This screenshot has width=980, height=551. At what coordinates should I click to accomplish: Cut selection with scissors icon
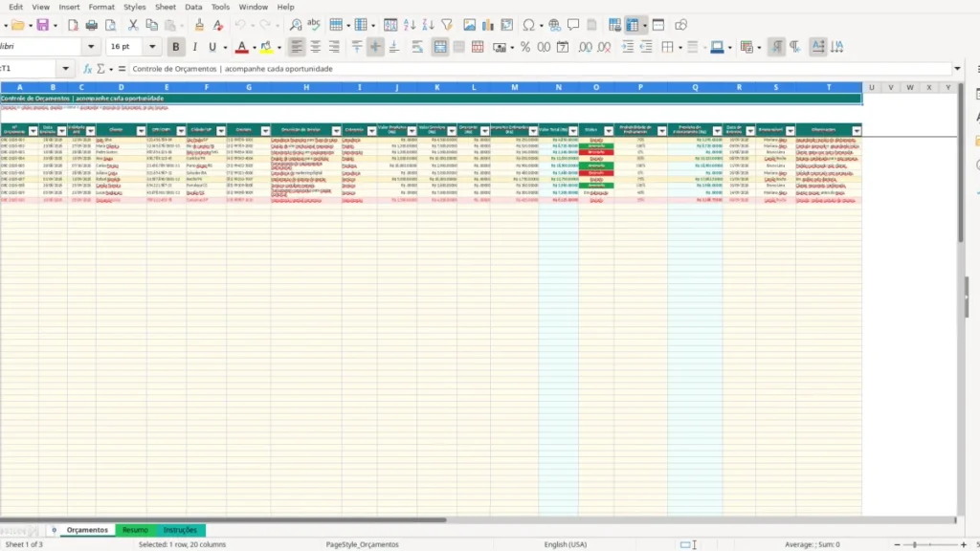(132, 25)
